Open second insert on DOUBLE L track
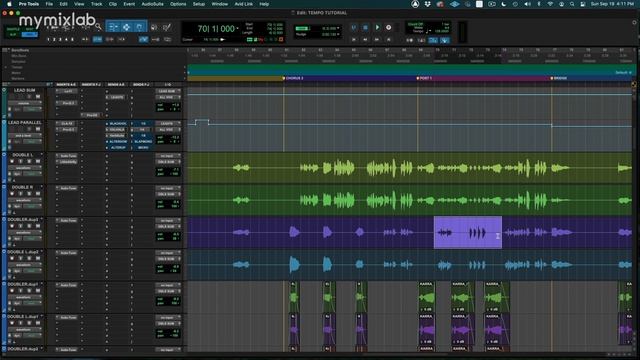The width and height of the screenshot is (640, 360). pyautogui.click(x=68, y=162)
